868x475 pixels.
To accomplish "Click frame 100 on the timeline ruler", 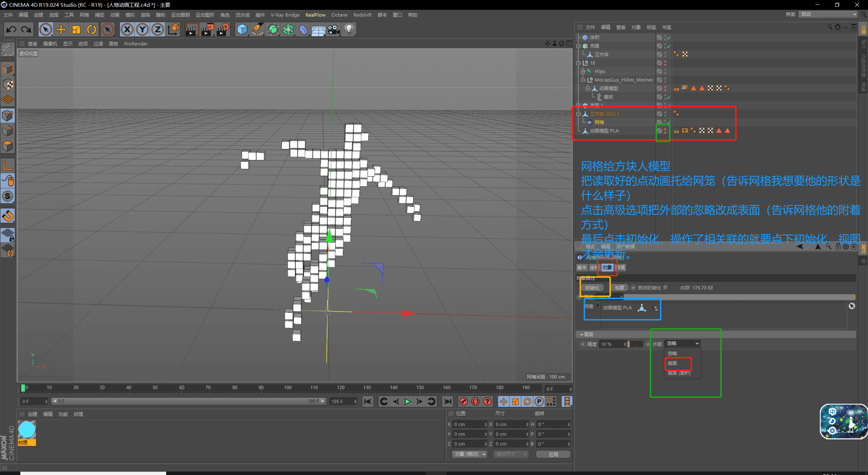I will click(288, 387).
